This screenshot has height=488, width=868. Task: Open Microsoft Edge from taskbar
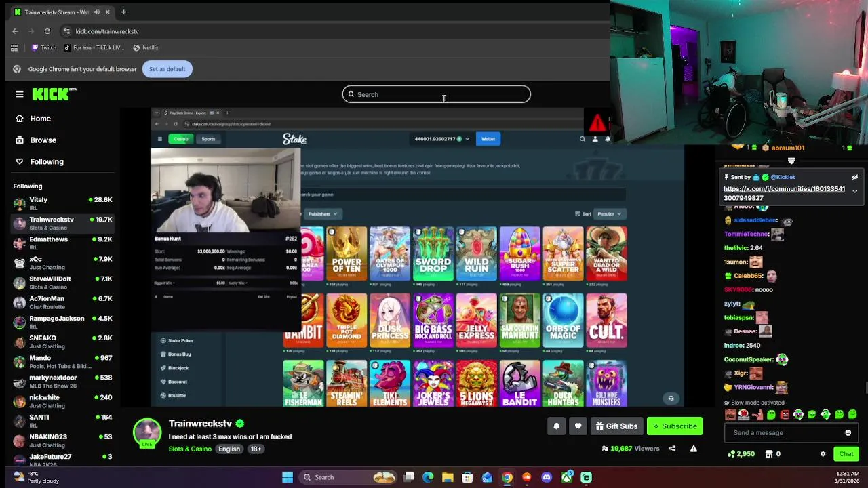428,477
